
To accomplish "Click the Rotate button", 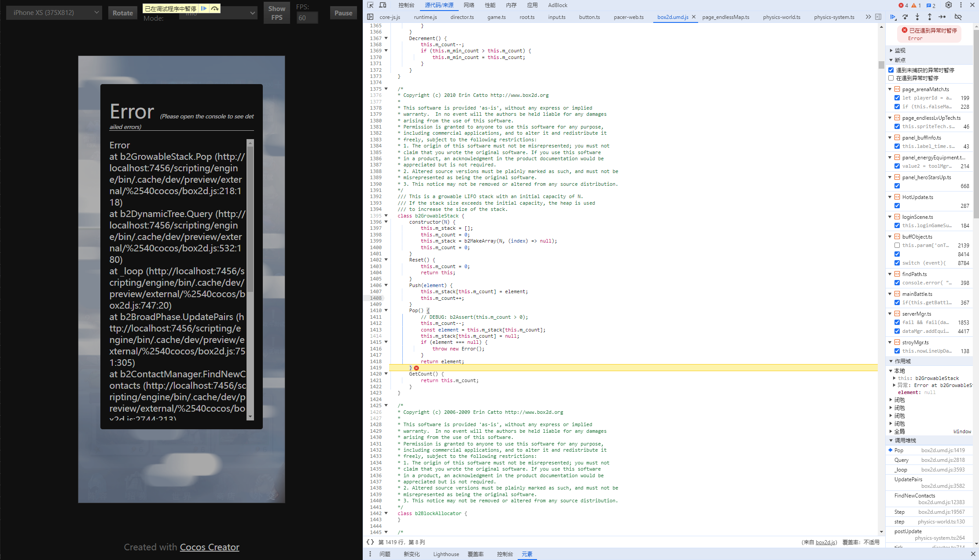I will pos(122,13).
